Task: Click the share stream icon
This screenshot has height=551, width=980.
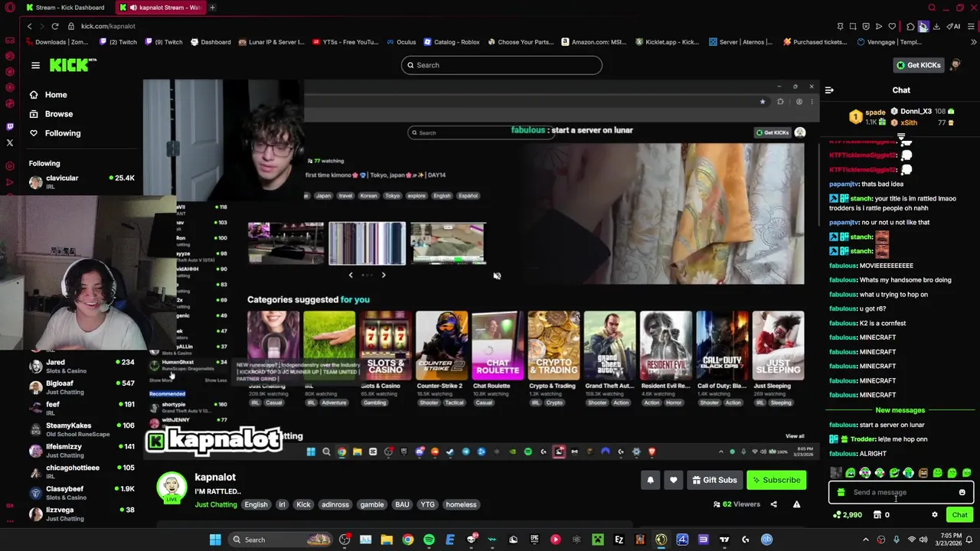Action: [773, 504]
